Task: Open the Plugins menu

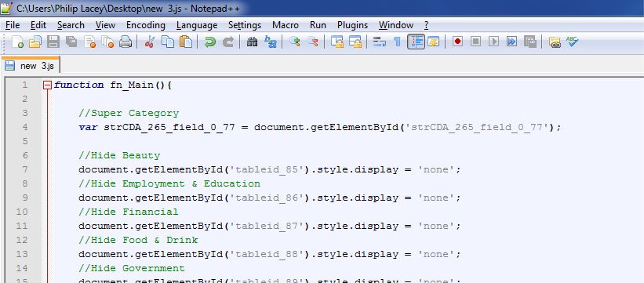Action: coord(352,25)
